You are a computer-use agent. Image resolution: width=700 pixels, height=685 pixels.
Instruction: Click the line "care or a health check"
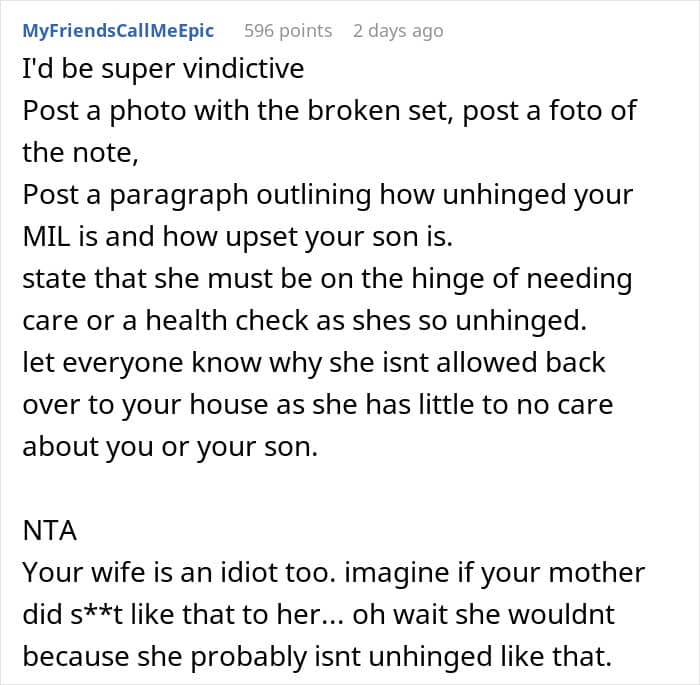(x=304, y=321)
